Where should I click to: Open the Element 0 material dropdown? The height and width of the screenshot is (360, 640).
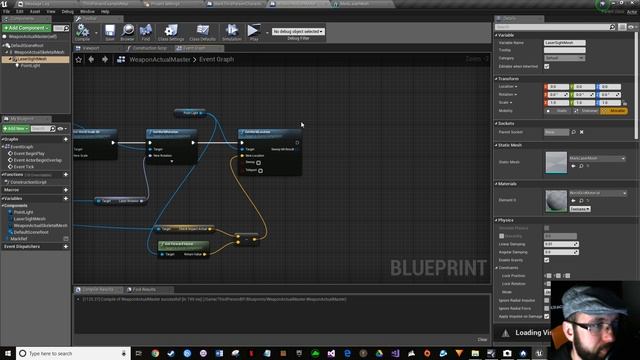tap(598, 193)
